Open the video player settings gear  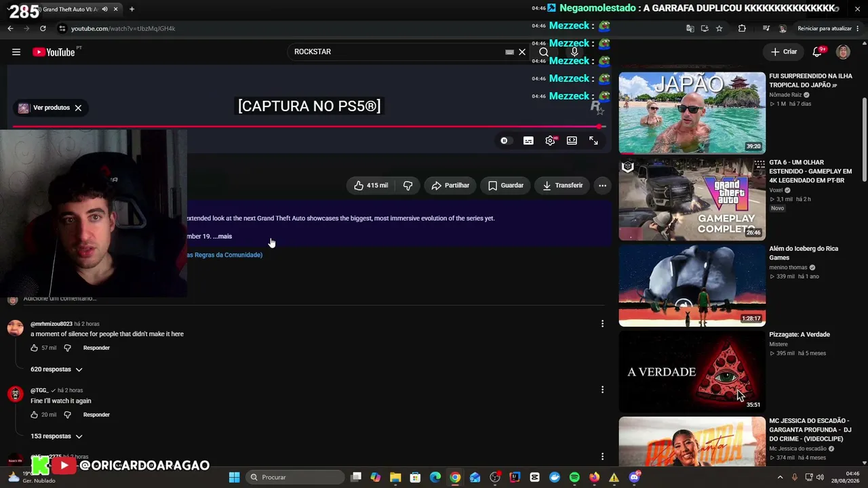tap(550, 140)
